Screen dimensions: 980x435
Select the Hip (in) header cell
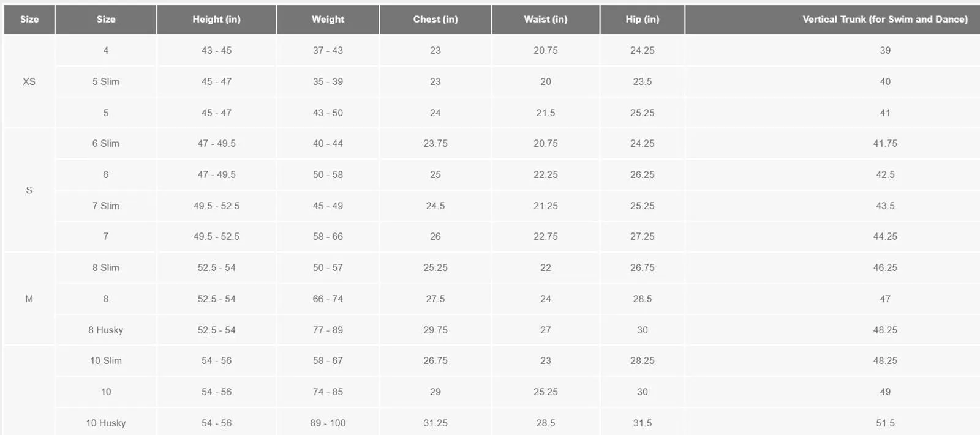click(642, 19)
